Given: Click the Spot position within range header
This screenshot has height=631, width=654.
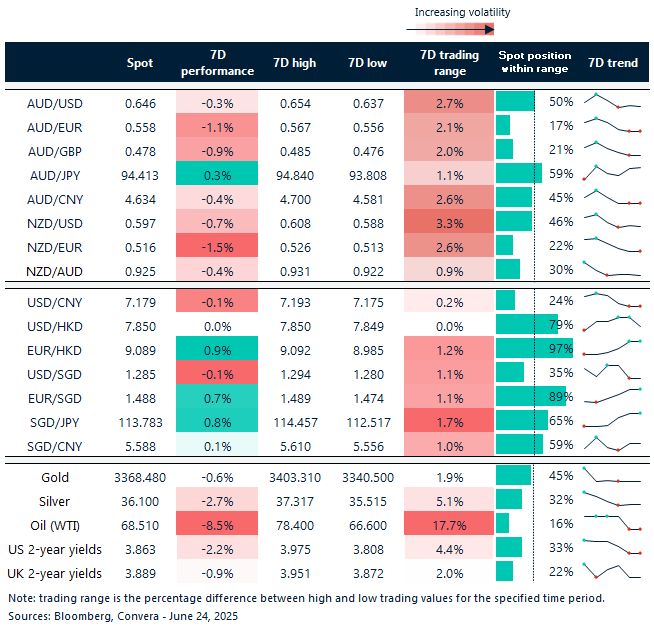Looking at the screenshot, I should [x=535, y=62].
